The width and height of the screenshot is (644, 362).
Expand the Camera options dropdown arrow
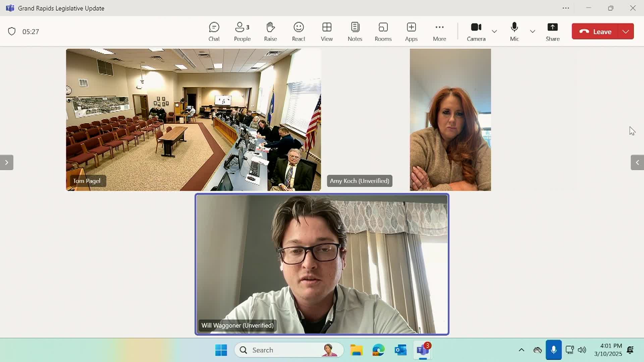[x=494, y=32]
